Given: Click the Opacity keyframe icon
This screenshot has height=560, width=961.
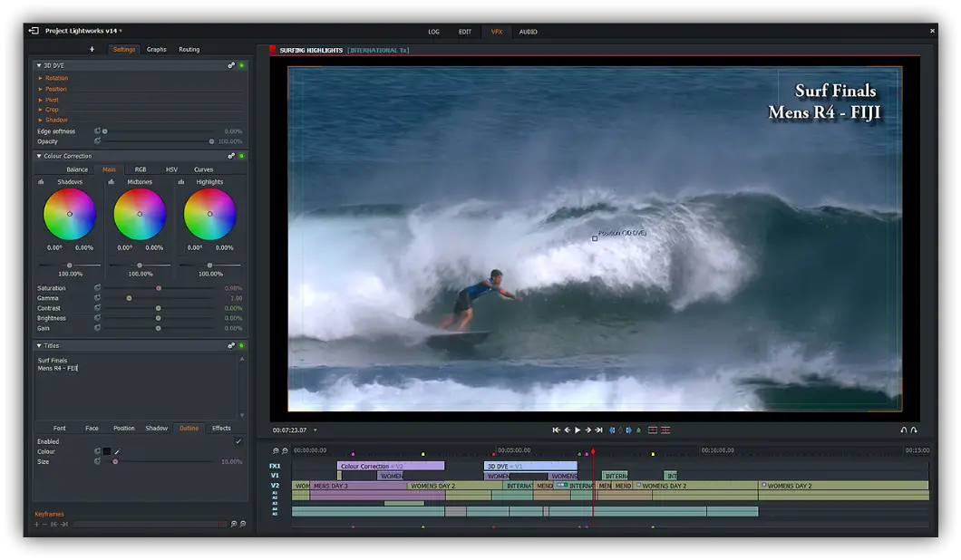Looking at the screenshot, I should (x=98, y=141).
